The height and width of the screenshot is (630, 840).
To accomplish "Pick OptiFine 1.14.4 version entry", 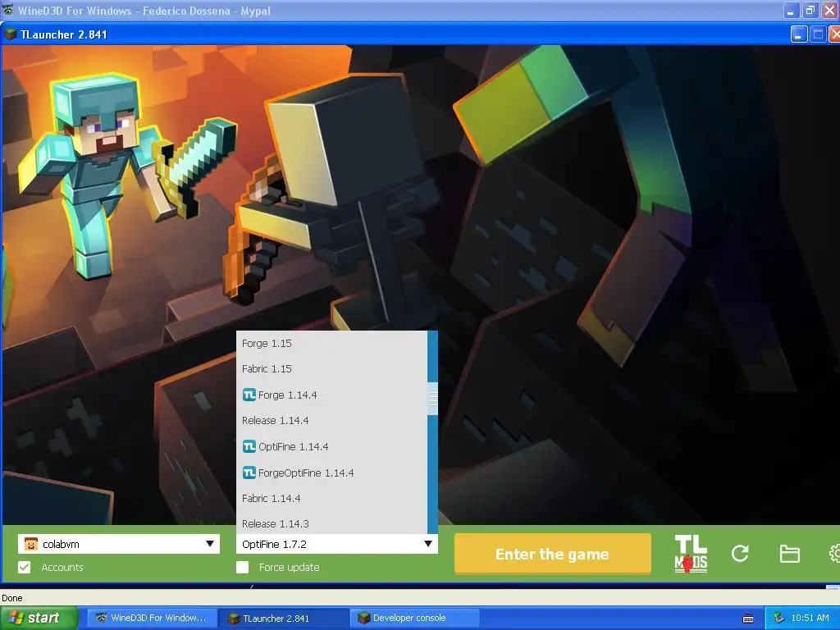I will click(x=331, y=446).
